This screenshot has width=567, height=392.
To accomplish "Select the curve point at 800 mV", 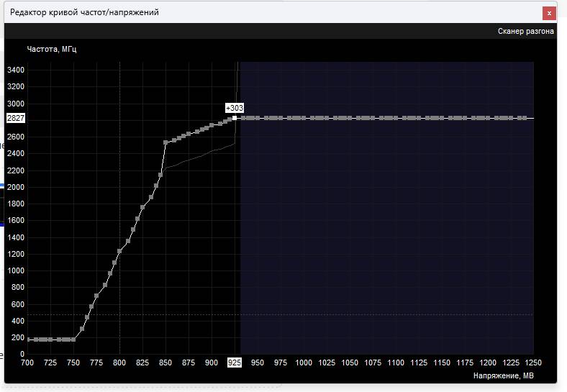I will tap(119, 251).
